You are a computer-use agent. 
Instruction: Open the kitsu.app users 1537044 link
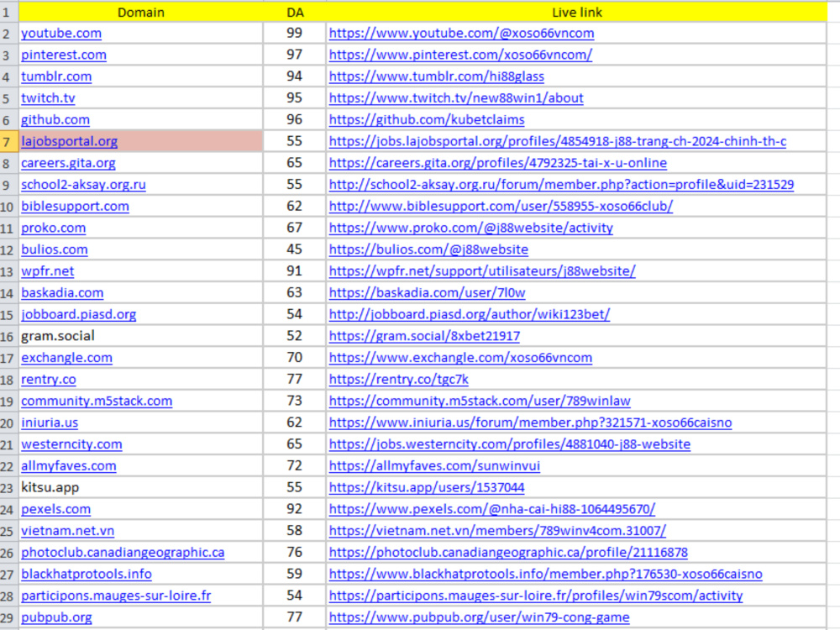pyautogui.click(x=427, y=487)
